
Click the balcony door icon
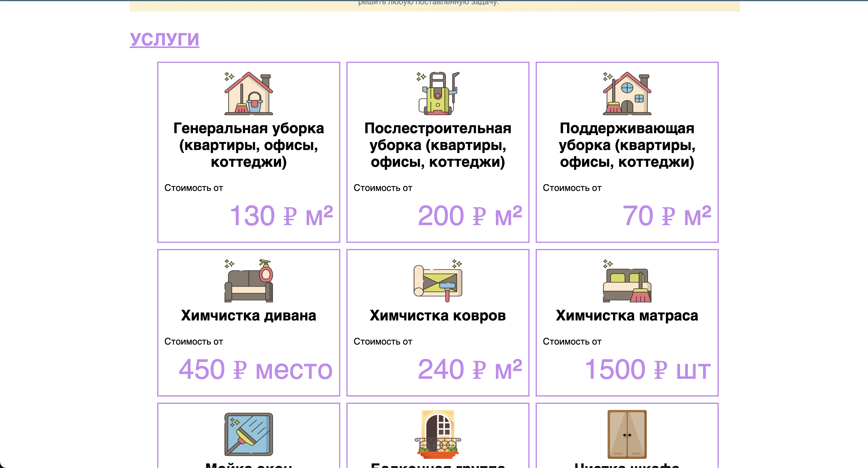click(x=438, y=434)
